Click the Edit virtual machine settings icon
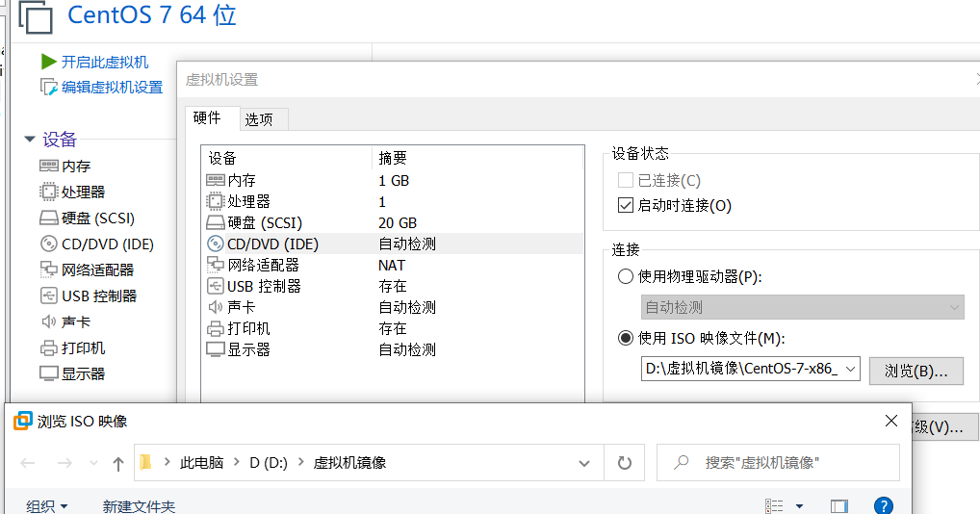 49,88
